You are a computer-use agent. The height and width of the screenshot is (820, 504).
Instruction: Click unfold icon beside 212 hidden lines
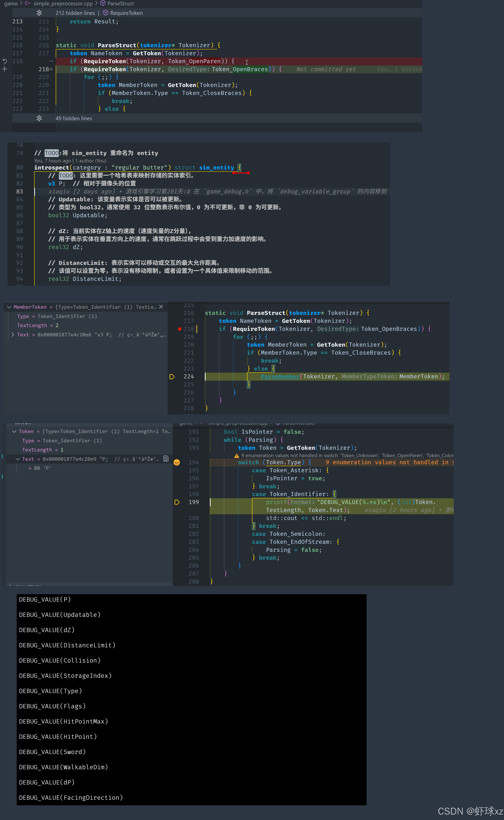tap(39, 13)
